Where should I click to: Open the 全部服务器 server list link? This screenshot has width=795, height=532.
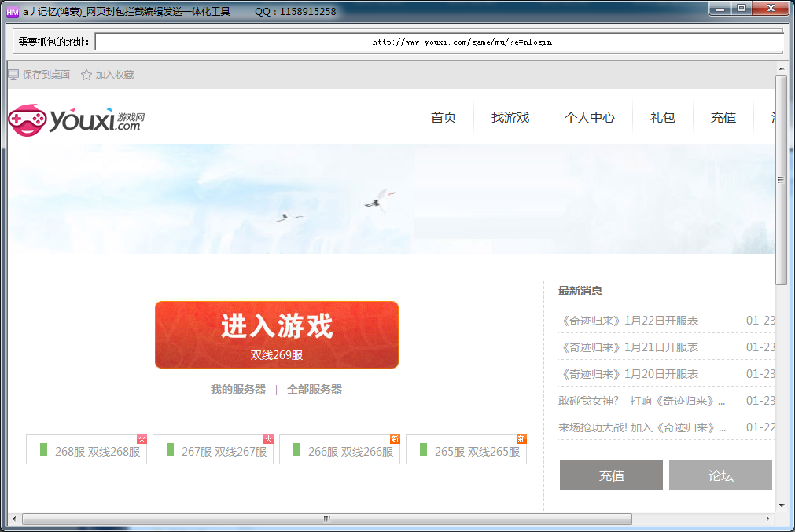pos(314,389)
